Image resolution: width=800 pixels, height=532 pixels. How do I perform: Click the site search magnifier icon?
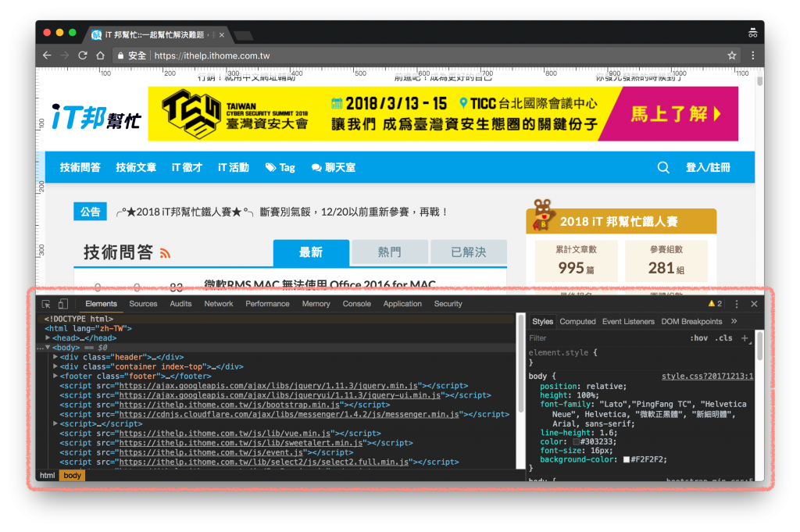tap(662, 167)
